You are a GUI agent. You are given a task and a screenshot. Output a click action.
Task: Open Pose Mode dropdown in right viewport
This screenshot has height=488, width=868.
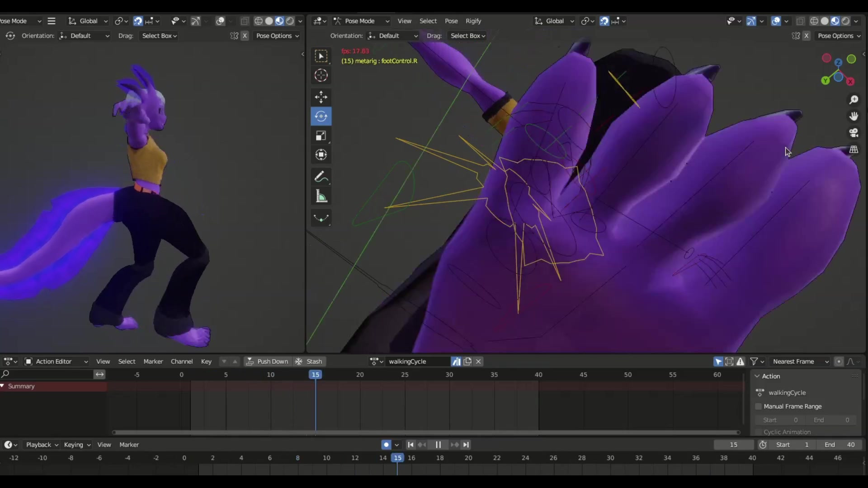pyautogui.click(x=362, y=21)
